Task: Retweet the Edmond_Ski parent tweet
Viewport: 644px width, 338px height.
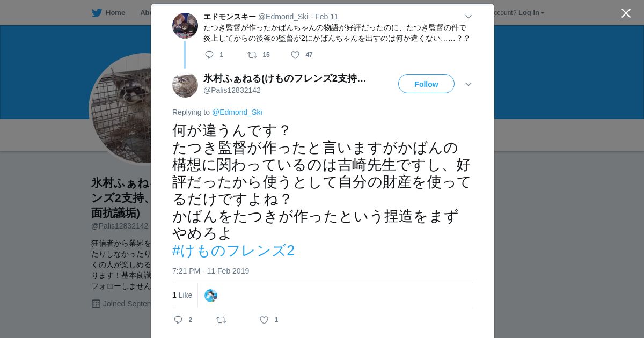Action: (252, 55)
